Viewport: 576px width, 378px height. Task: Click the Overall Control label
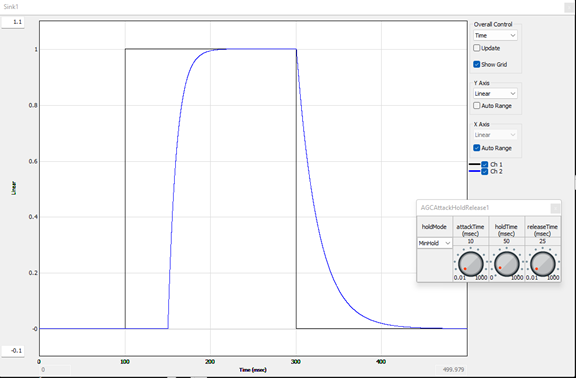point(493,24)
